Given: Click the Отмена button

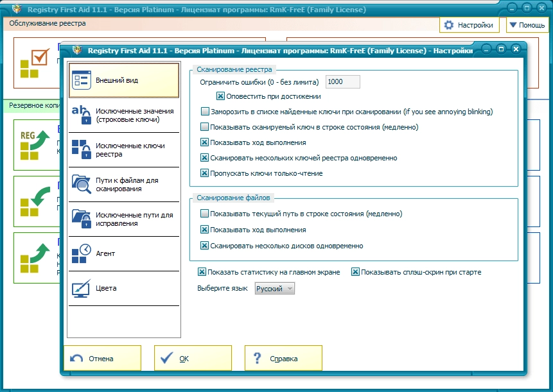Looking at the screenshot, I should (x=102, y=358).
